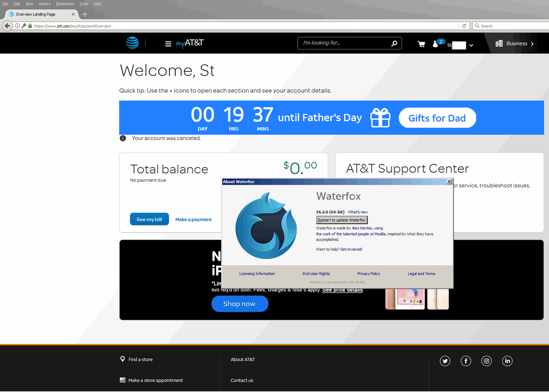Open the Tools menu
Image resolution: width=549 pixels, height=392 pixels.
pos(84,4)
